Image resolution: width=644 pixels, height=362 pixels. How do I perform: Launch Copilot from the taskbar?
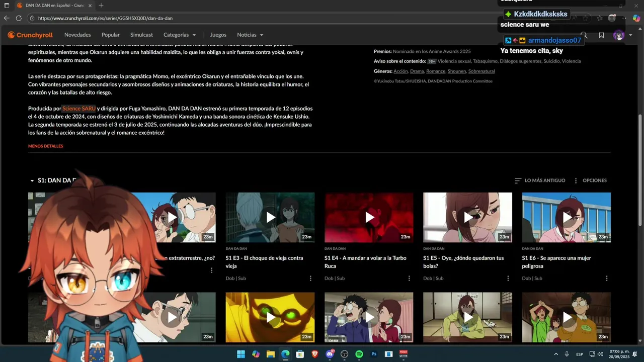256,354
